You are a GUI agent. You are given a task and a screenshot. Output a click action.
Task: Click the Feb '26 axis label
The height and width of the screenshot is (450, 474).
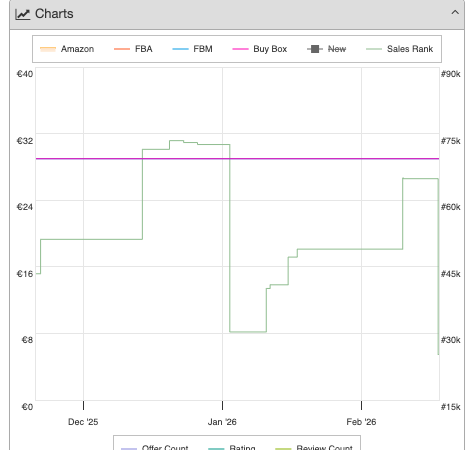click(361, 422)
